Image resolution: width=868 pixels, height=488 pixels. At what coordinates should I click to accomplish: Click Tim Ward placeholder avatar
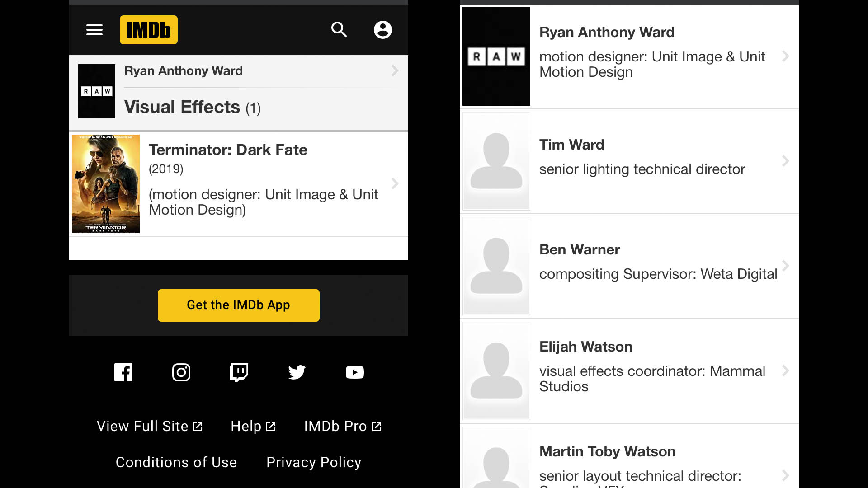coord(496,161)
